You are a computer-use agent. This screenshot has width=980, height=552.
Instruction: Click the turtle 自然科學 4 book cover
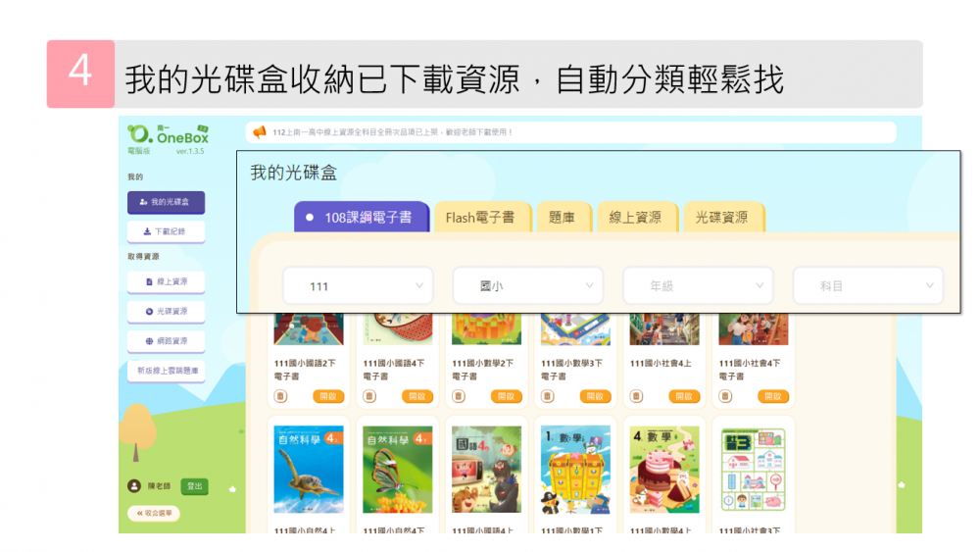[x=309, y=470]
